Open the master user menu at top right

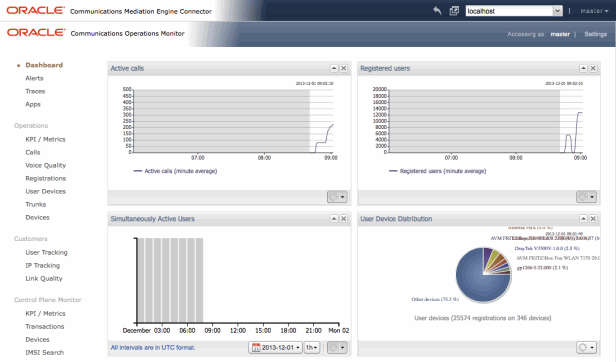tap(594, 11)
